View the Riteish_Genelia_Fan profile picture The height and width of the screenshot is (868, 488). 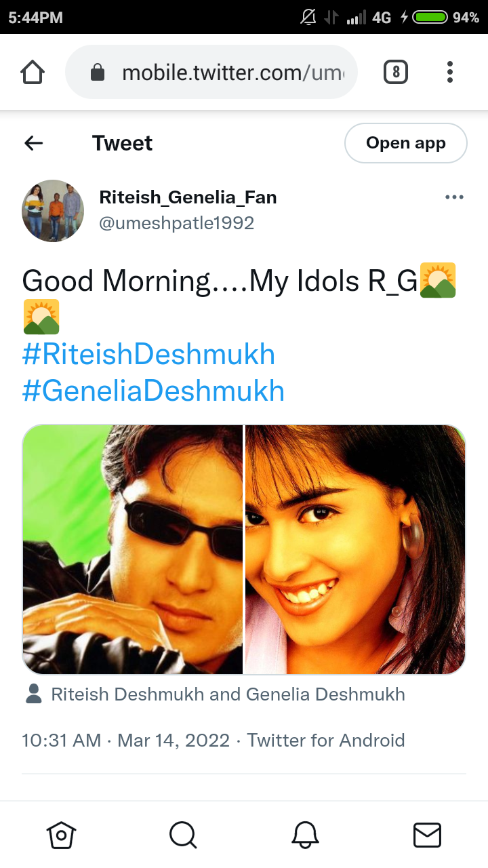[53, 211]
